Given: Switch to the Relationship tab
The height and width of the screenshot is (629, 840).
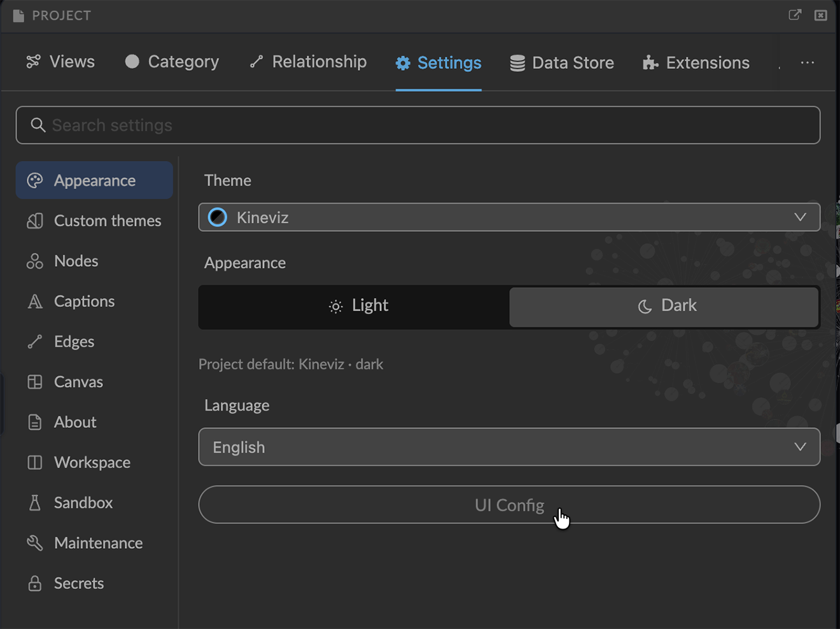Looking at the screenshot, I should coord(308,62).
